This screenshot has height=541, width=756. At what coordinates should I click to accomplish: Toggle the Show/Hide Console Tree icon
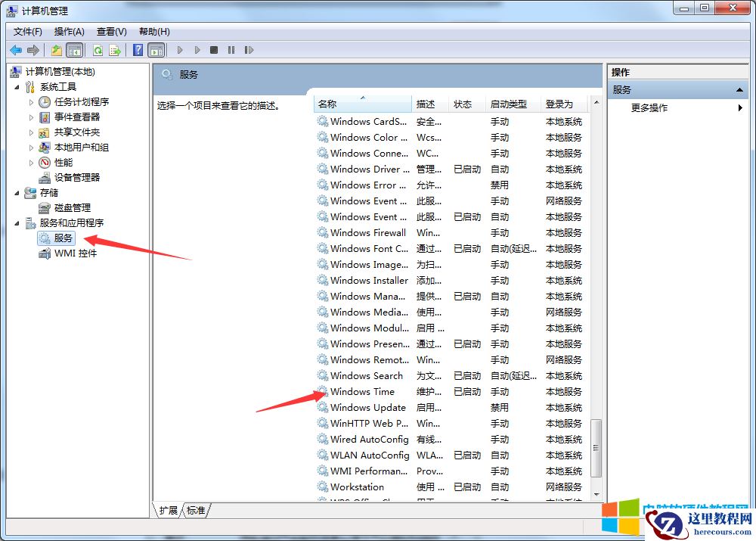(74, 50)
